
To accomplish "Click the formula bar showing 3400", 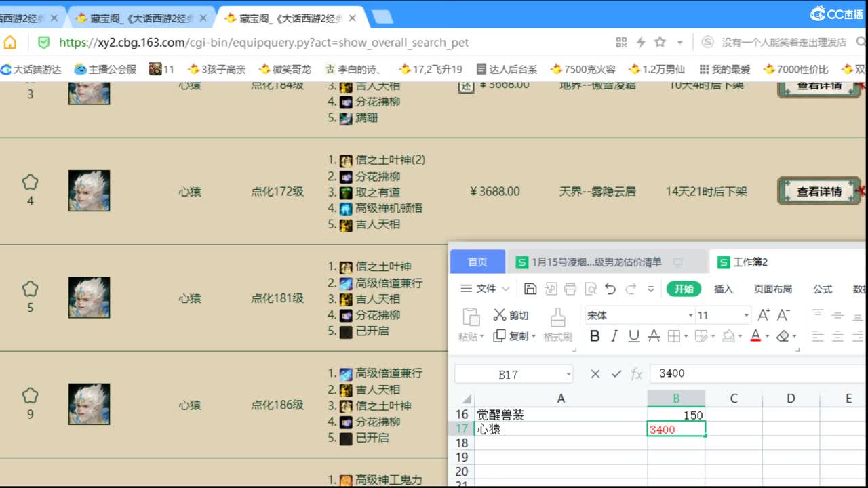I will (x=758, y=373).
